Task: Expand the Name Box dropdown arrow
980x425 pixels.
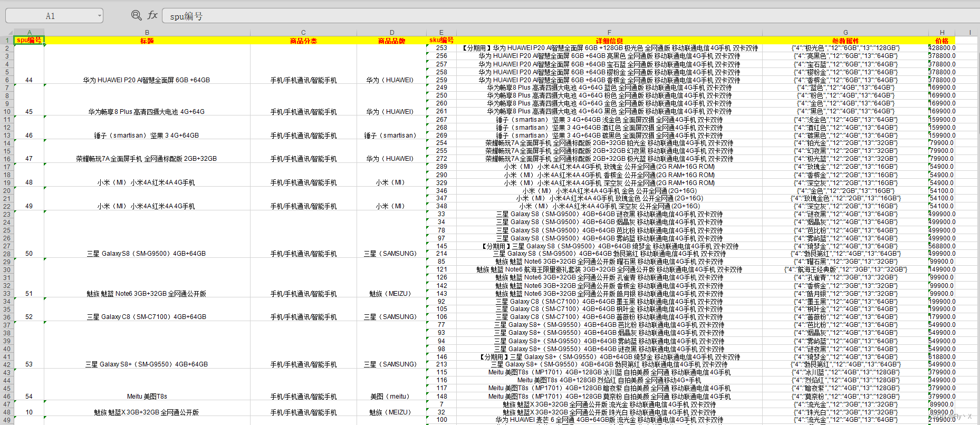Action: pyautogui.click(x=100, y=16)
